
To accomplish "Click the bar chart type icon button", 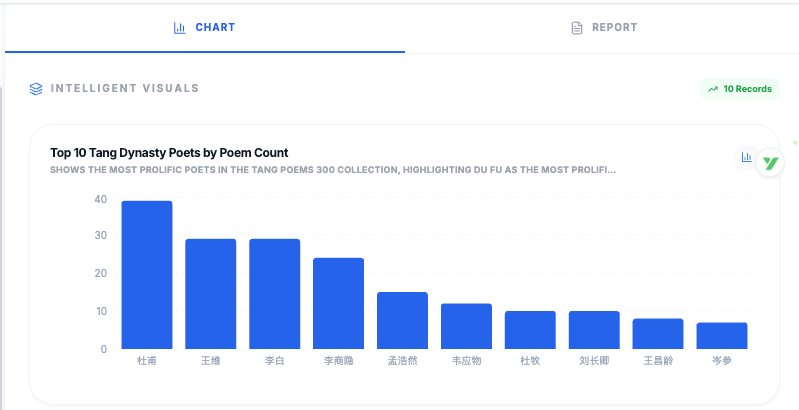I will point(746,157).
